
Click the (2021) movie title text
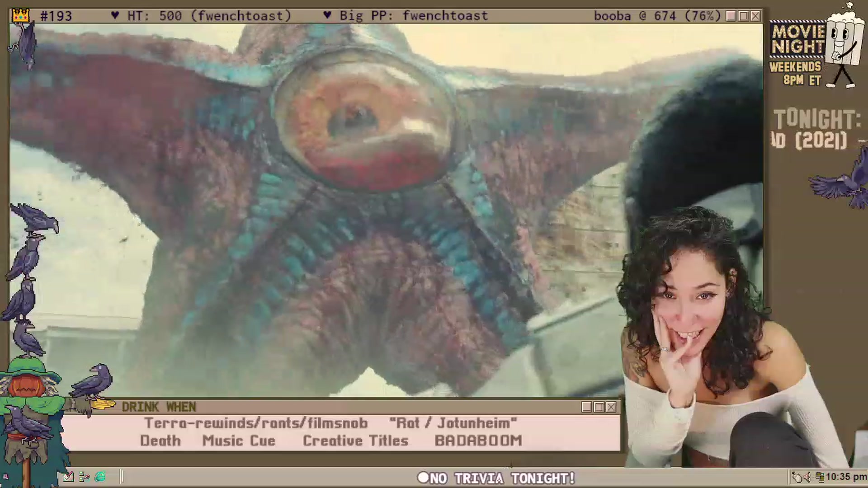821,141
